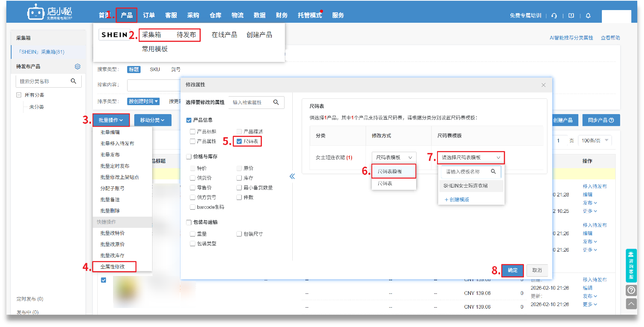
Task: Uncheck the 尺码表 checkbox
Action: coord(239,141)
